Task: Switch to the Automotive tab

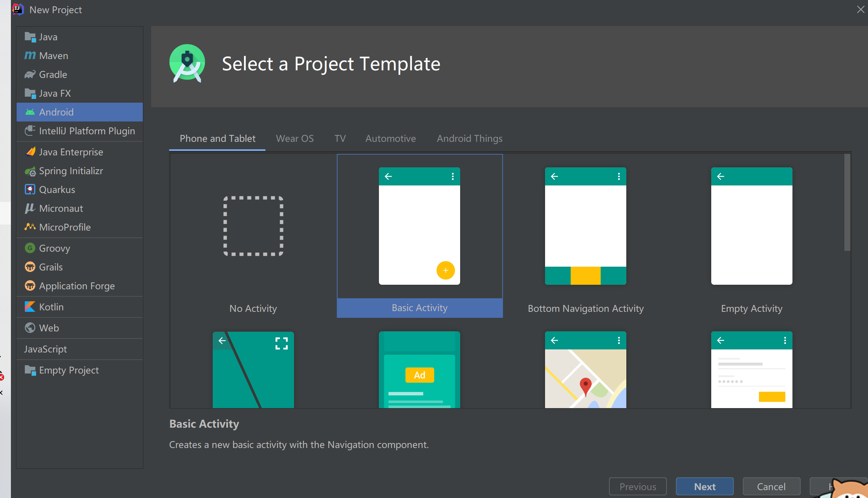Action: [391, 138]
